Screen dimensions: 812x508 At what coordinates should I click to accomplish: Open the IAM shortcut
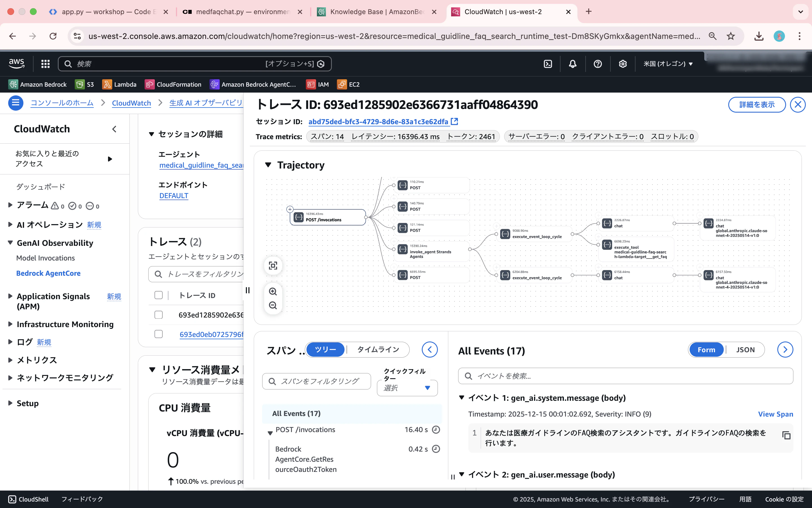pyautogui.click(x=317, y=84)
